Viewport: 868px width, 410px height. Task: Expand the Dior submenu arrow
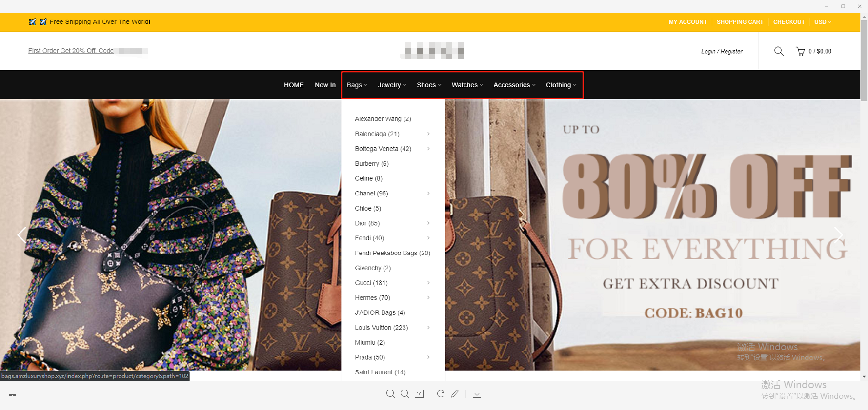(x=428, y=223)
